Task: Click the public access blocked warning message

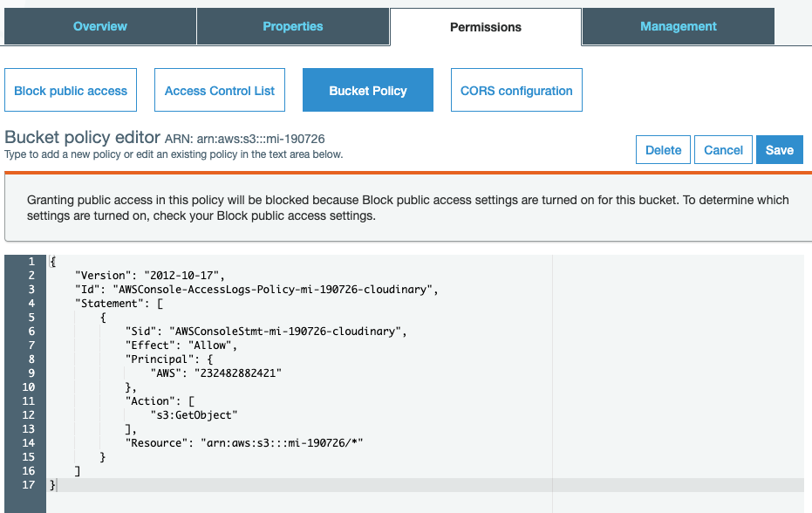Action: (x=407, y=208)
